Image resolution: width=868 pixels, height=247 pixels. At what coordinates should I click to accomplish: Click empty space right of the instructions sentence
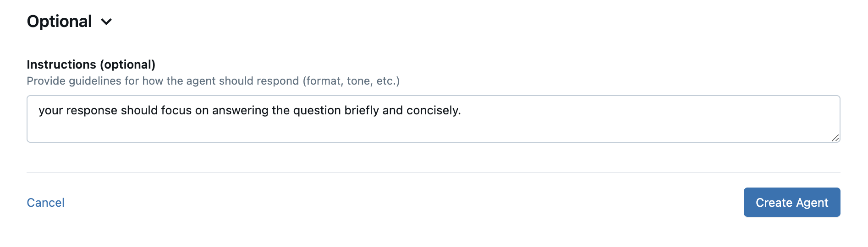click(x=642, y=111)
